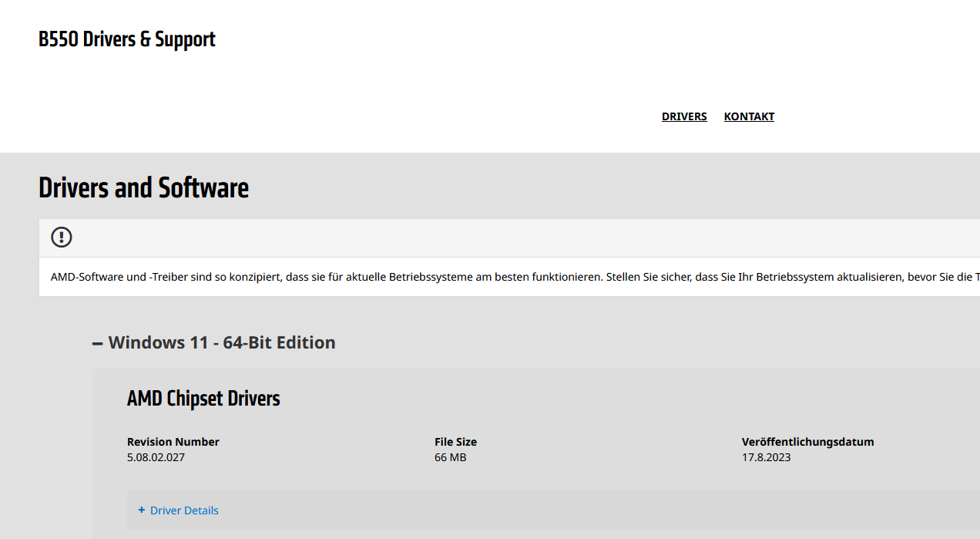The width and height of the screenshot is (980, 539).
Task: Click the B550 Drivers & Support heading
Action: (x=127, y=39)
